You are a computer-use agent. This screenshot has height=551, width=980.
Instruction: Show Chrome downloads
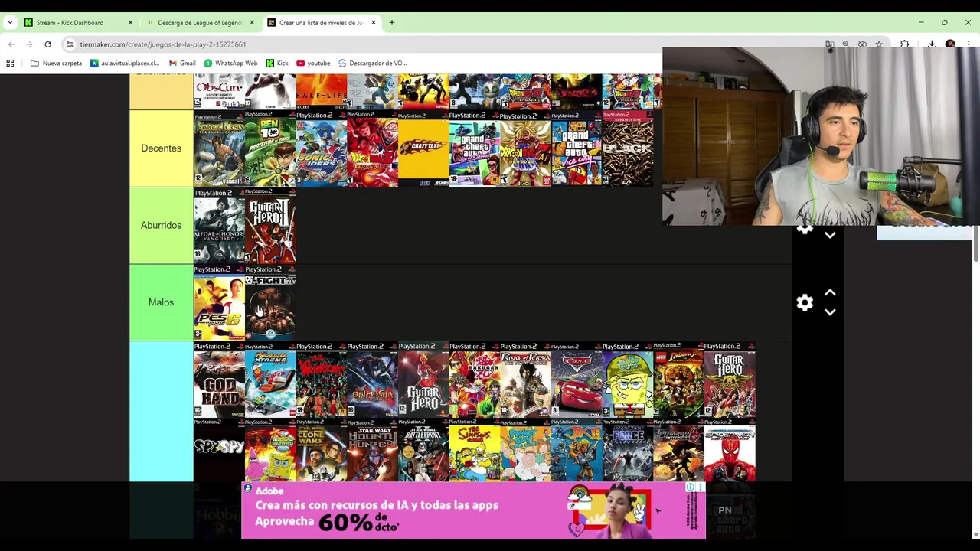coord(932,44)
